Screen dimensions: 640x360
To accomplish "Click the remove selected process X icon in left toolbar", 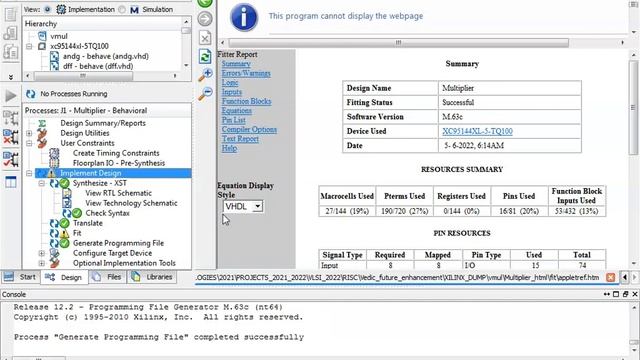I will (x=11, y=138).
